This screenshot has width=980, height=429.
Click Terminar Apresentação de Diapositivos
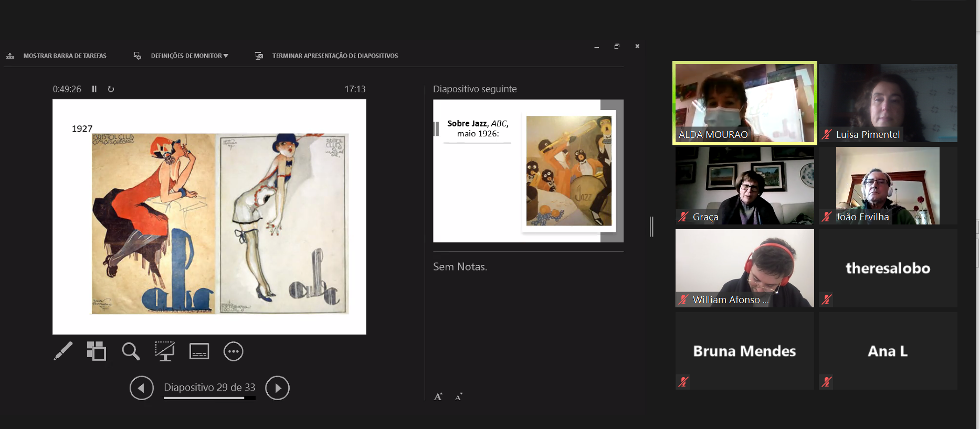[x=334, y=56]
